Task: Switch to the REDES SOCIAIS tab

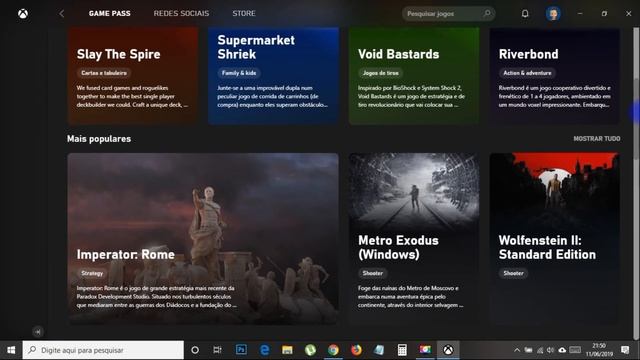Action: (181, 13)
